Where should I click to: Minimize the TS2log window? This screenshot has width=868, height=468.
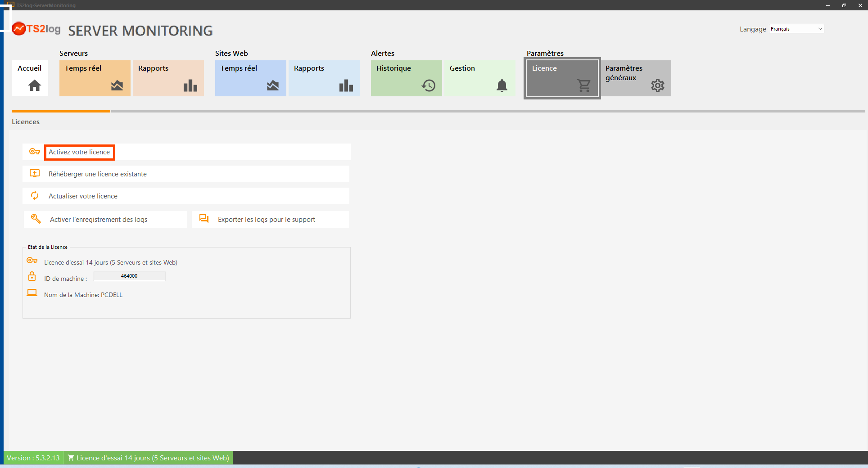[x=827, y=5]
